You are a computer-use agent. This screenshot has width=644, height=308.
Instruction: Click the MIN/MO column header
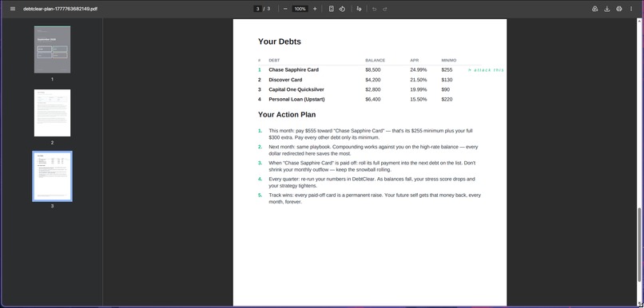tap(448, 61)
